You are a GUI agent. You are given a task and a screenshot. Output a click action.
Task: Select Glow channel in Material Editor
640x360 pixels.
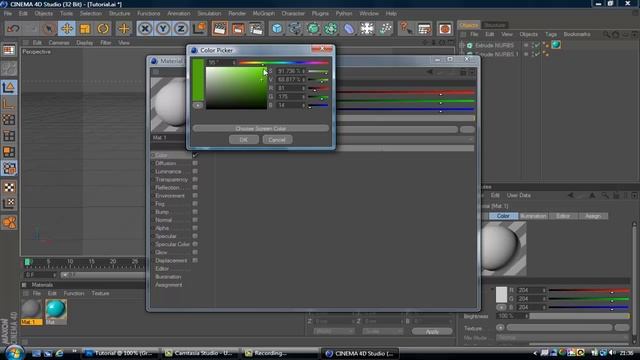161,252
